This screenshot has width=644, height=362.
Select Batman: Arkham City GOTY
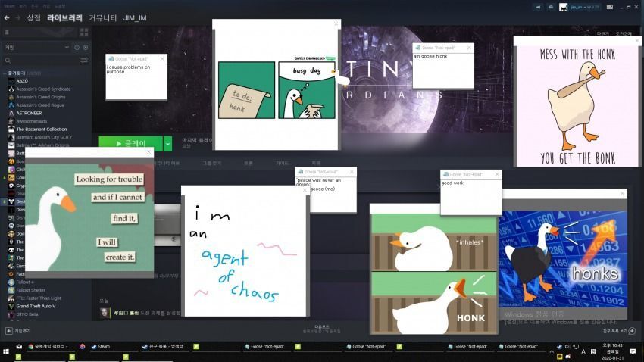(43, 138)
